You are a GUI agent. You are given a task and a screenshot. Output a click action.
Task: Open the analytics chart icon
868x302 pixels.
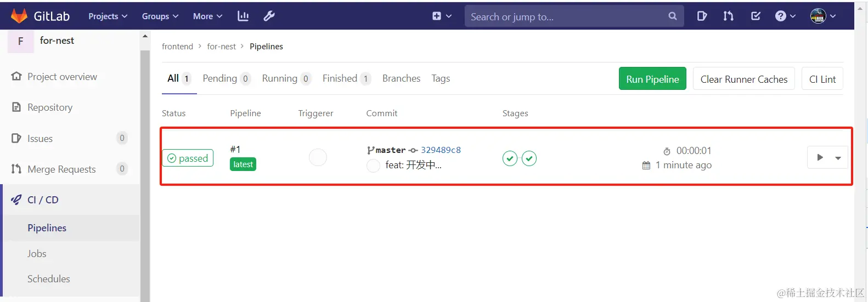click(x=243, y=16)
